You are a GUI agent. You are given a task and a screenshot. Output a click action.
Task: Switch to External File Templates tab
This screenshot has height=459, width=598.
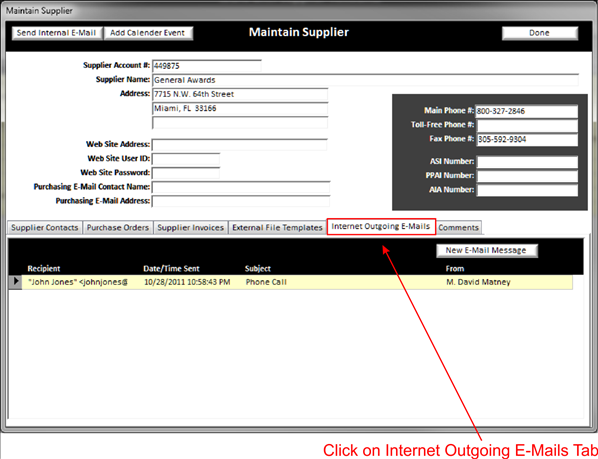277,228
